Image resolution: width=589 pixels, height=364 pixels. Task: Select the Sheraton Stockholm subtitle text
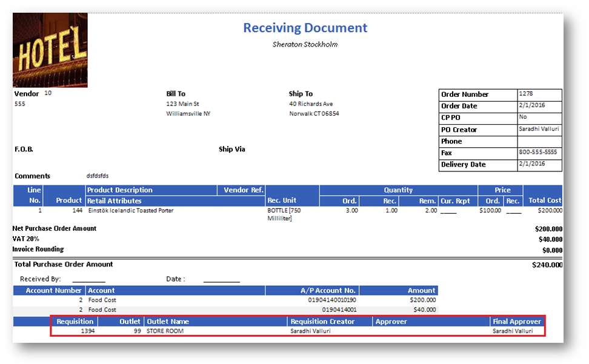coord(305,44)
